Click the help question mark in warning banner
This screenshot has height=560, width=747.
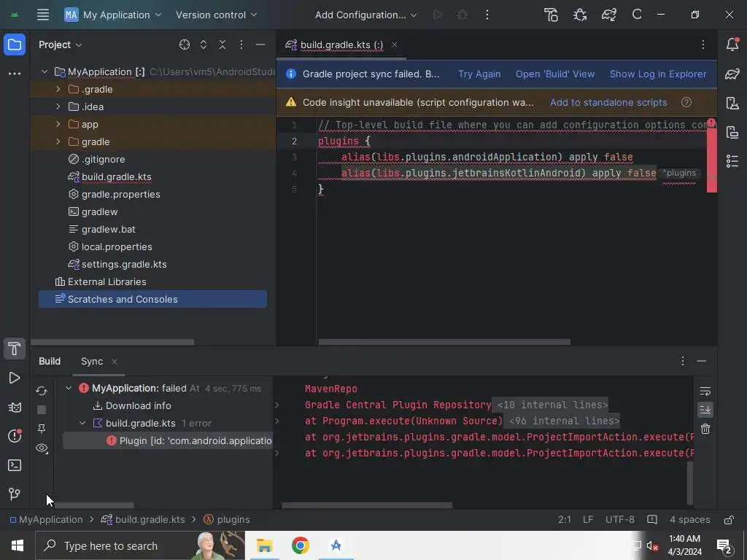[686, 102]
